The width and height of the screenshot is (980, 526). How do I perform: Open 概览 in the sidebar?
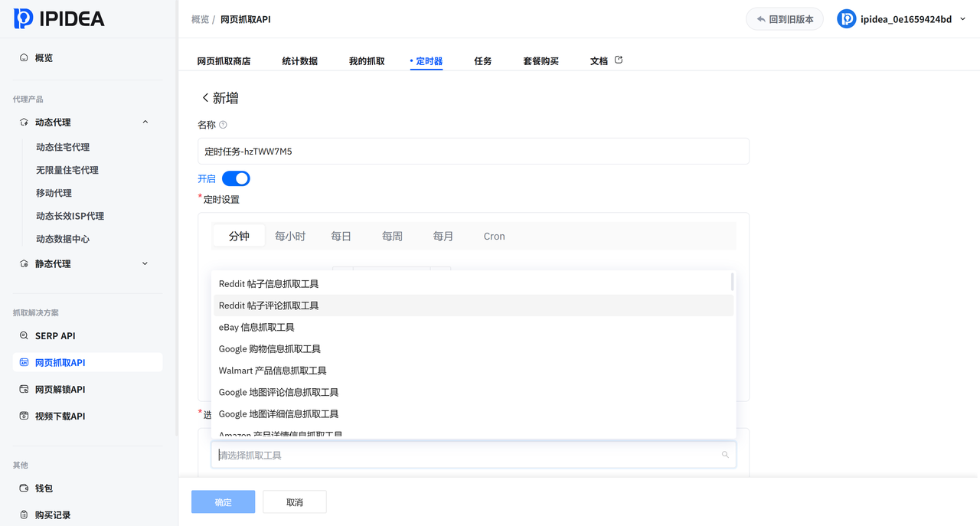pyautogui.click(x=44, y=57)
